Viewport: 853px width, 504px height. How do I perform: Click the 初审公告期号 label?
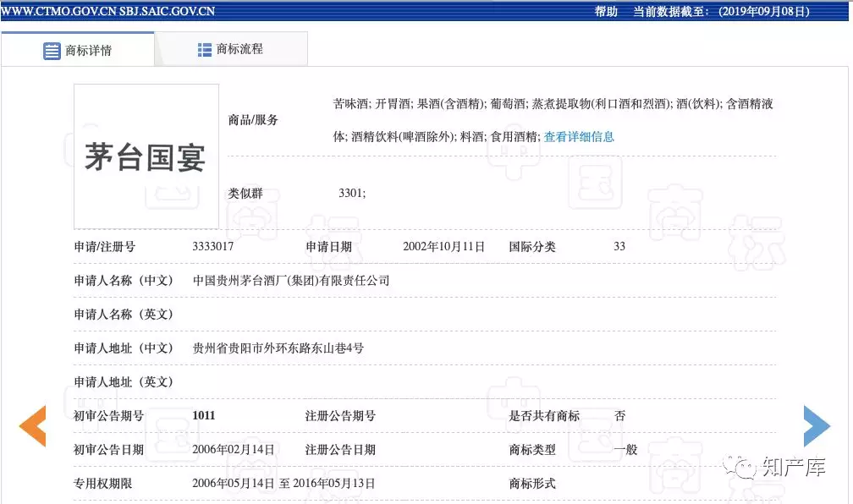tap(109, 416)
